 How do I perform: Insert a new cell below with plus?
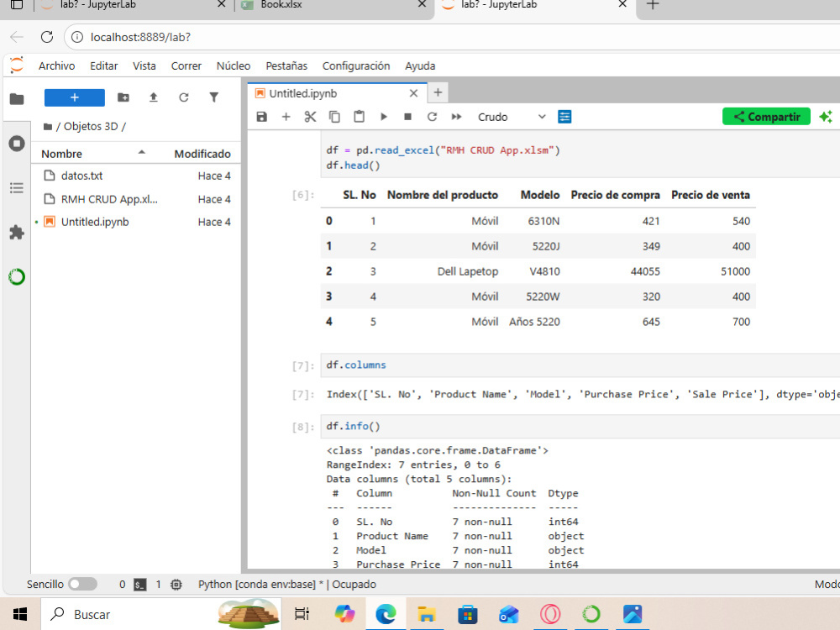pos(286,117)
